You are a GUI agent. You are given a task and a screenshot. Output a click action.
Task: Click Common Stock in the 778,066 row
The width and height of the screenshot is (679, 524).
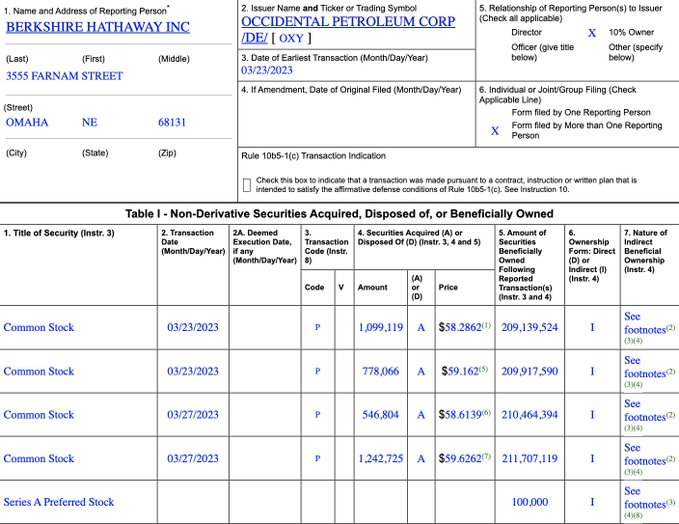point(39,371)
